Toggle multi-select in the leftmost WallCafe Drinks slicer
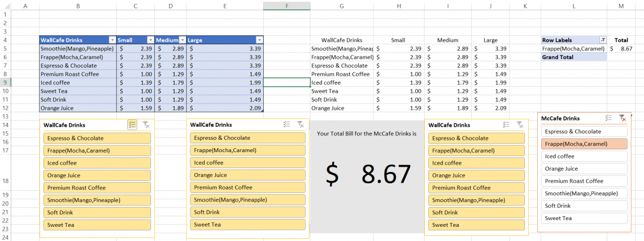 [x=132, y=125]
